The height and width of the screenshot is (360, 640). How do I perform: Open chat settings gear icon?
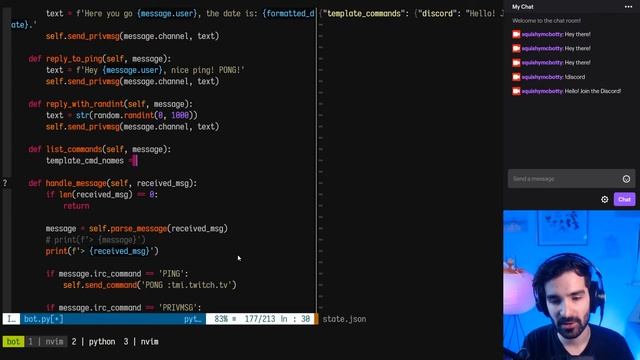click(x=604, y=199)
